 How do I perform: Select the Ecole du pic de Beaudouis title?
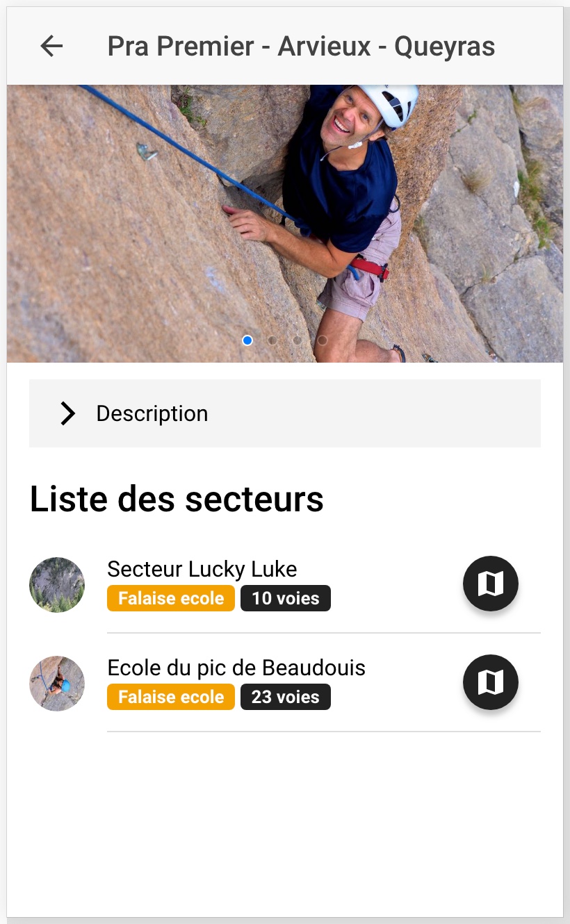tap(236, 668)
